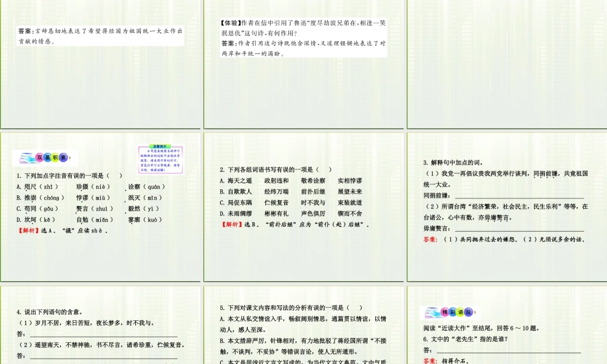Viewport: 607px width, 364px height.
Task: Click the sentence (1) 岁月不居，来日苦短
Action: click(86, 323)
